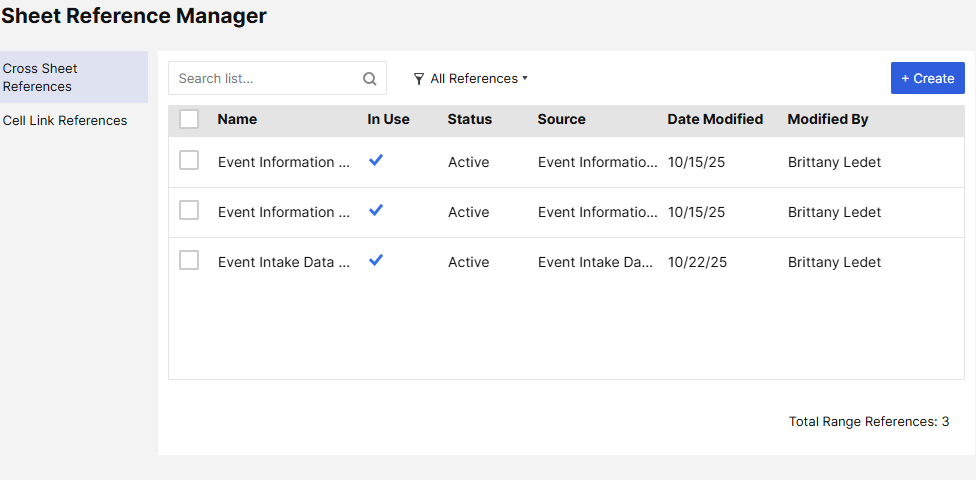
Task: Select the Event Intake Data row checkbox
Action: (189, 260)
